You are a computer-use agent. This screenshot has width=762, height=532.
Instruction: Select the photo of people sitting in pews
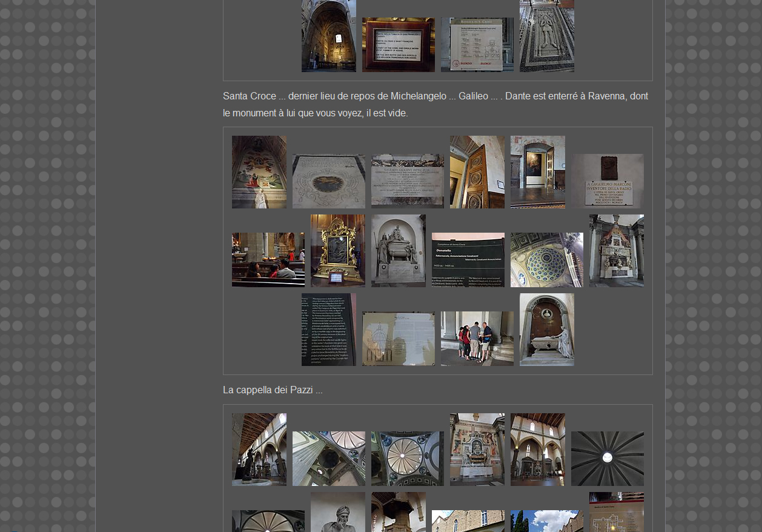coord(268,259)
